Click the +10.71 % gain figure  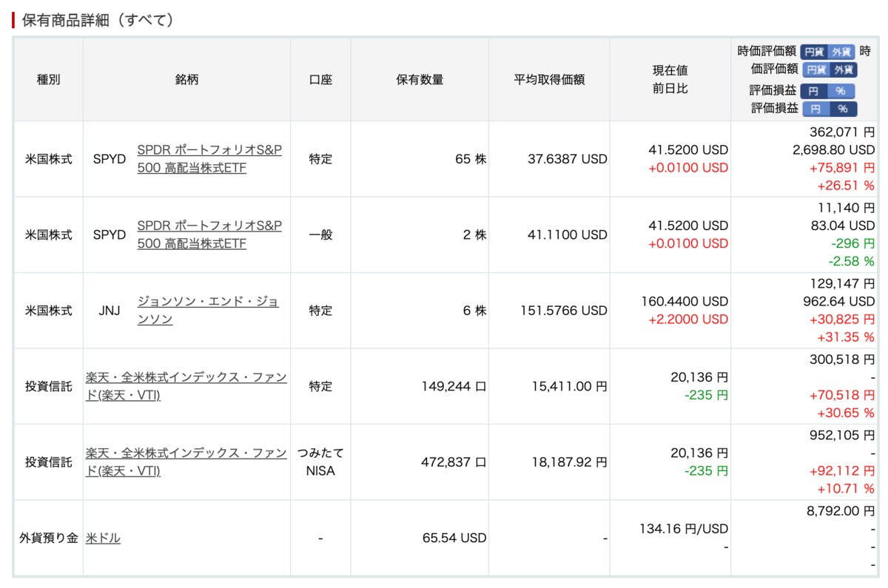point(846,489)
